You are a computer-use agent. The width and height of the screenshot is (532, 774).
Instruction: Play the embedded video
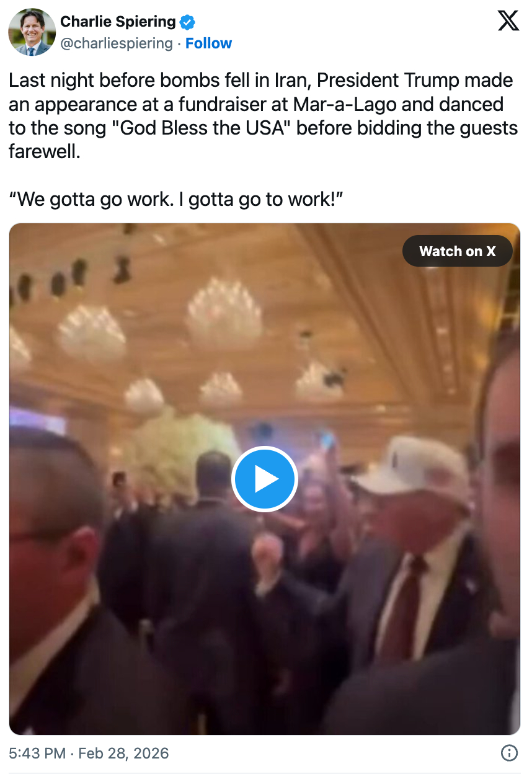[265, 479]
